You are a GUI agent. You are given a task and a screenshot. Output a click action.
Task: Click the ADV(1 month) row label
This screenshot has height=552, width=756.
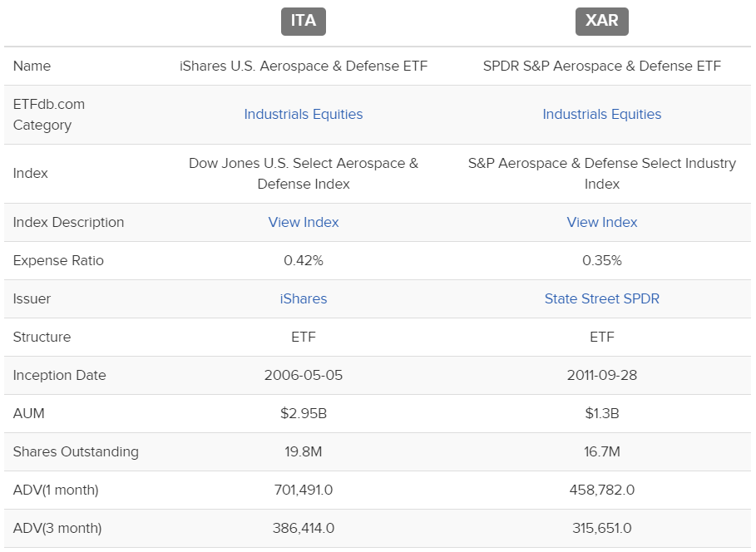click(x=56, y=490)
